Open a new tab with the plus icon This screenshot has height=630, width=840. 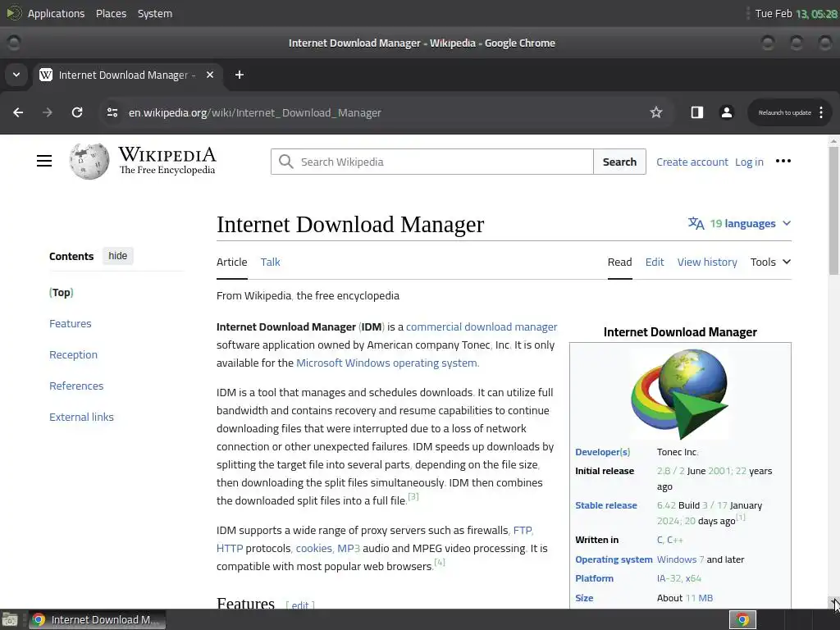pyautogui.click(x=240, y=75)
